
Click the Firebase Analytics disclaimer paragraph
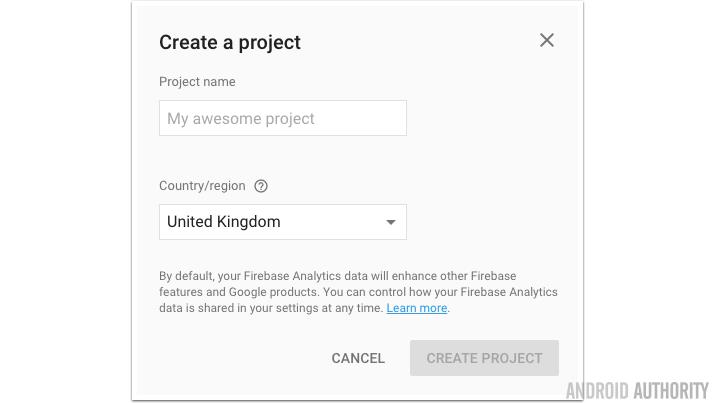tap(358, 292)
